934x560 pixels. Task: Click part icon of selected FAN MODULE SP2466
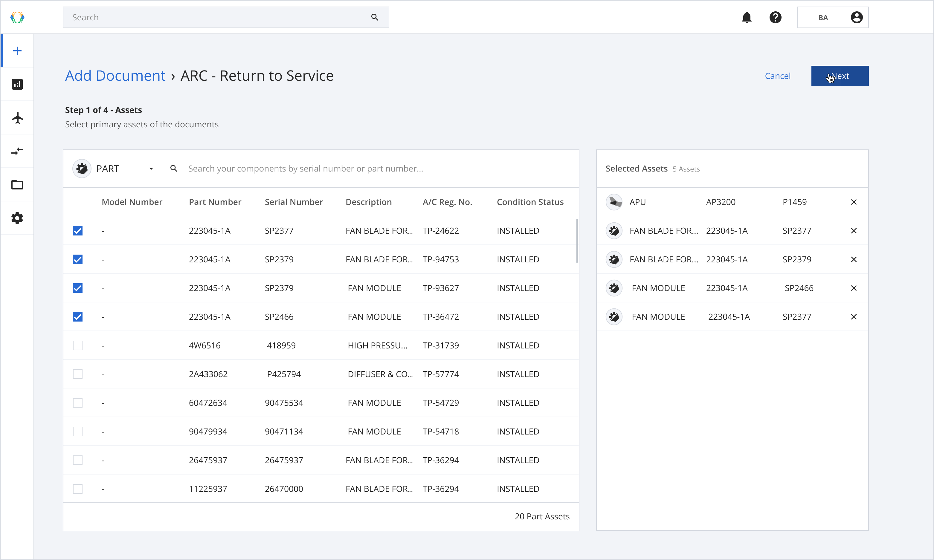(x=614, y=288)
